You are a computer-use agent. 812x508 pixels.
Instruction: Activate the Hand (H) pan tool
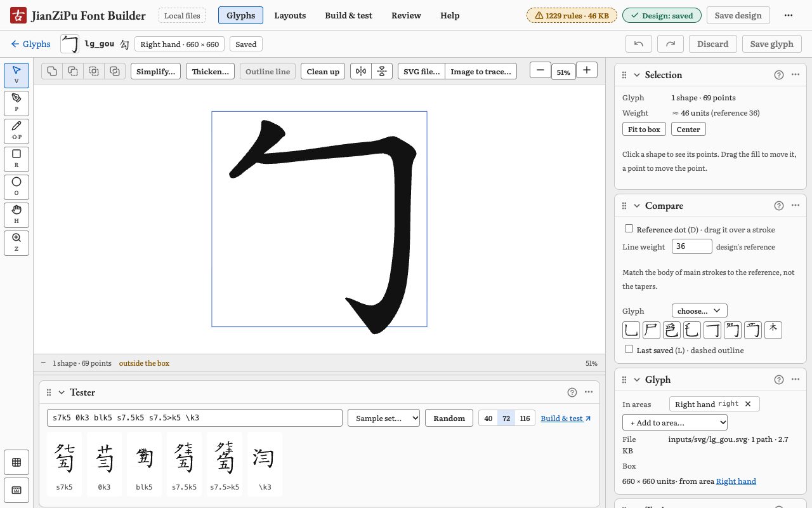16,215
